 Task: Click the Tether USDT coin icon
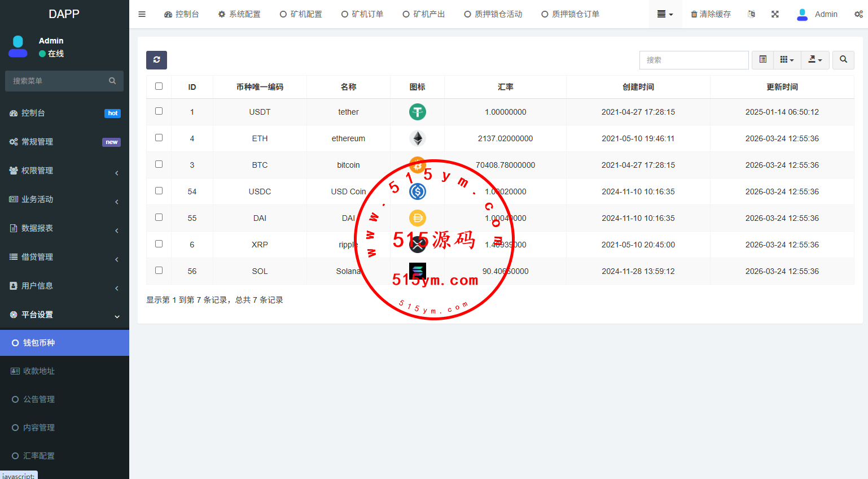pos(417,112)
